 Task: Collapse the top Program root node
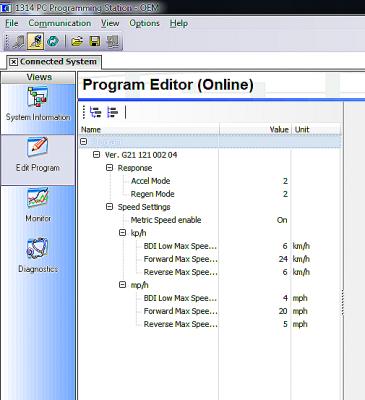pyautogui.click(x=84, y=142)
